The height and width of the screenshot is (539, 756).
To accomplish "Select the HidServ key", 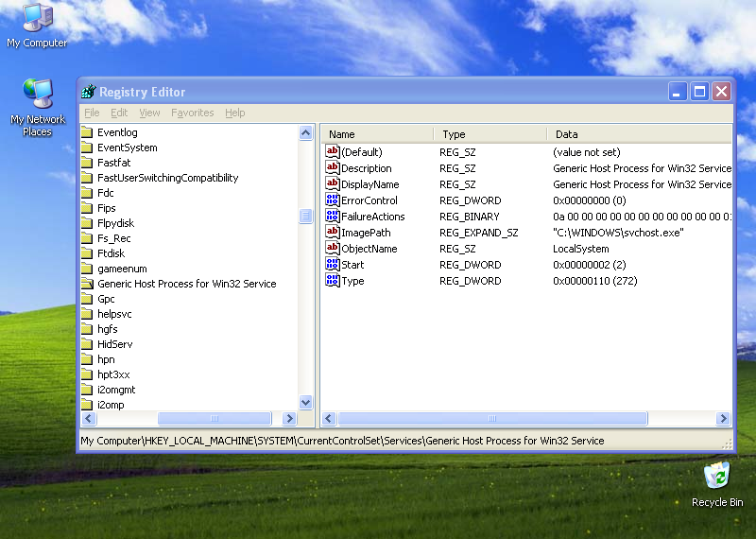I will pos(114,344).
